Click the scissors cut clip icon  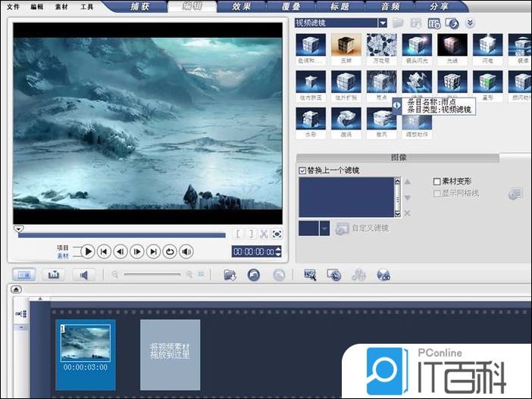pos(264,234)
